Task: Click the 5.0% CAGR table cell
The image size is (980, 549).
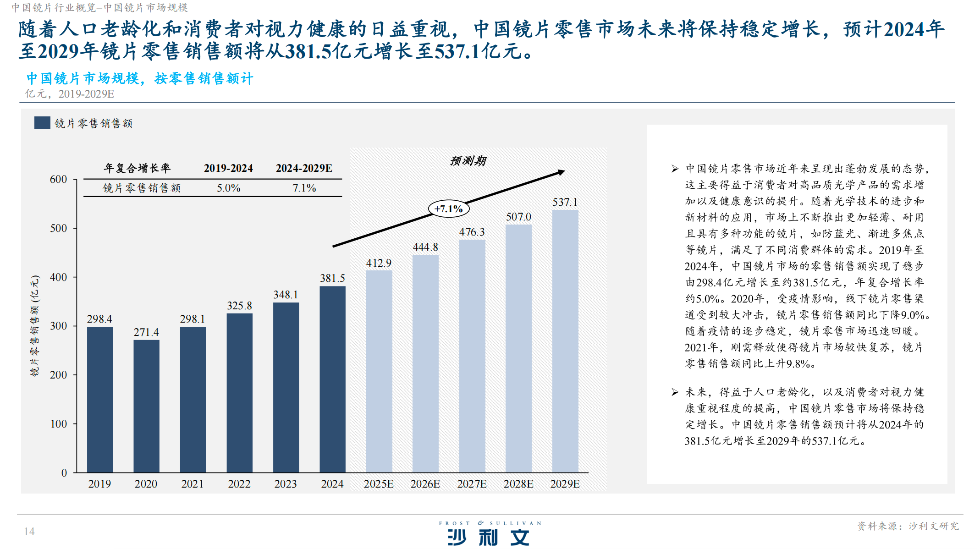Action: pyautogui.click(x=228, y=188)
